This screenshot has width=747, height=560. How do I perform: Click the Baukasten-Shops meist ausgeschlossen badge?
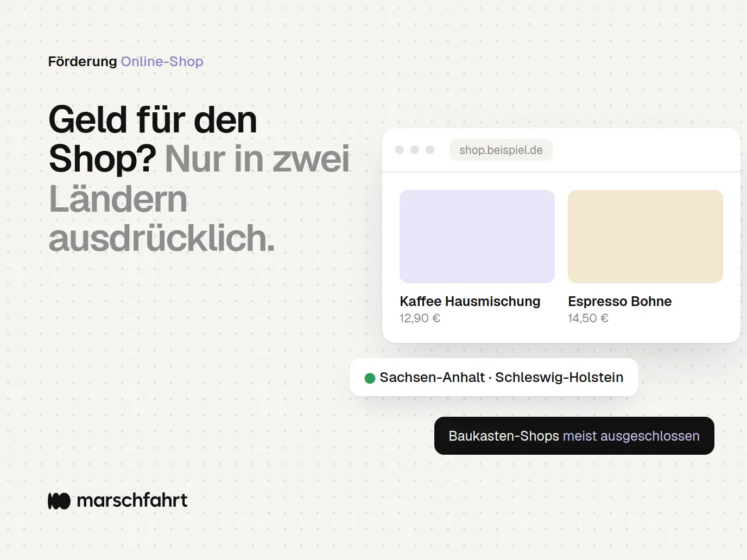click(574, 436)
